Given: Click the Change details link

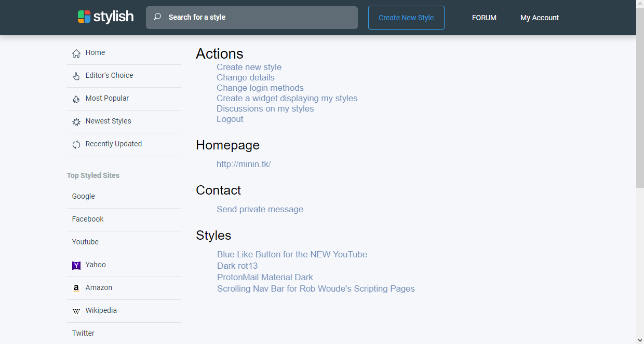Looking at the screenshot, I should point(246,77).
